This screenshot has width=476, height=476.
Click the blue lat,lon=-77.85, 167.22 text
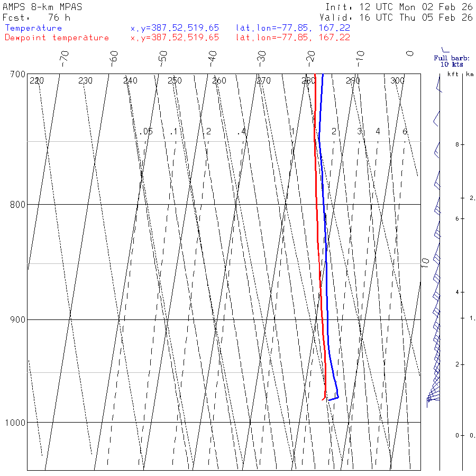point(293,28)
